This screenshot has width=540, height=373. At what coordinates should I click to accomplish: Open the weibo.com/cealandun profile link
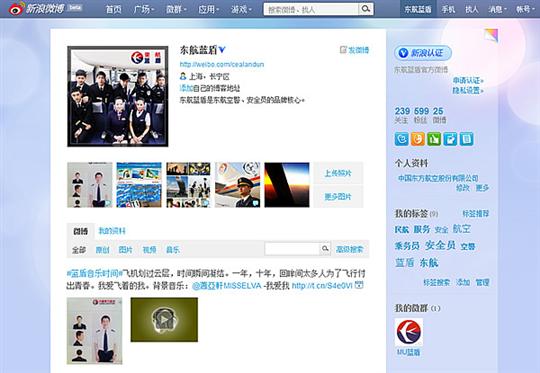coord(222,64)
